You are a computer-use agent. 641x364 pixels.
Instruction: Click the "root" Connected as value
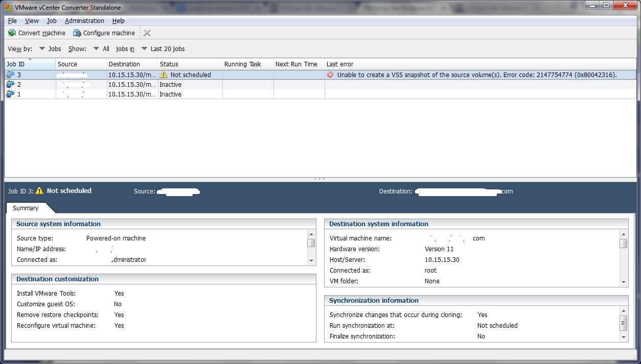tap(431, 271)
